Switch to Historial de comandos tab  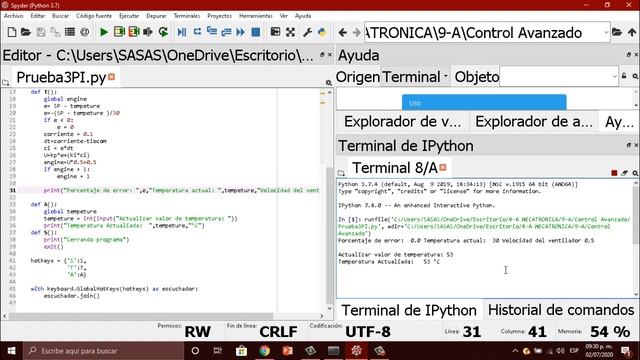[561, 310]
